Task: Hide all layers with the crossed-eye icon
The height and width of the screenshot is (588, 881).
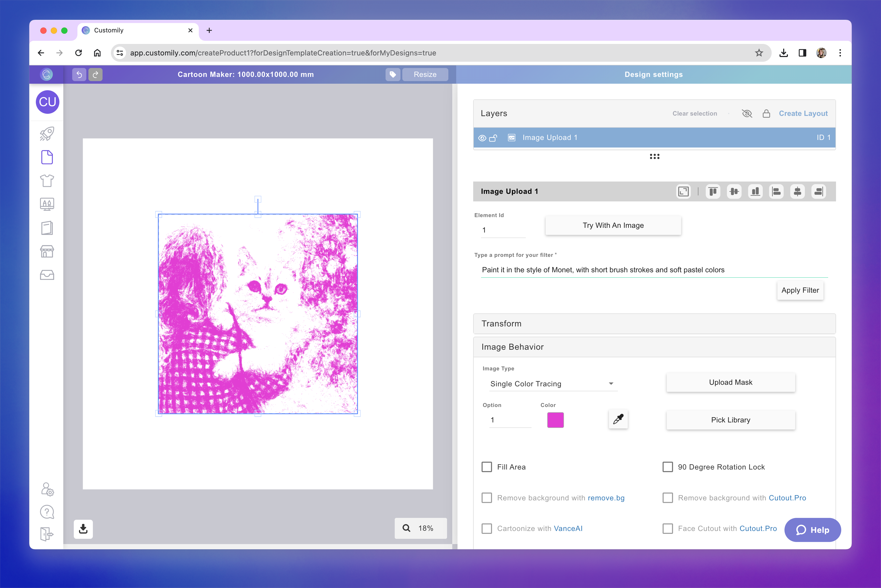Action: point(747,113)
